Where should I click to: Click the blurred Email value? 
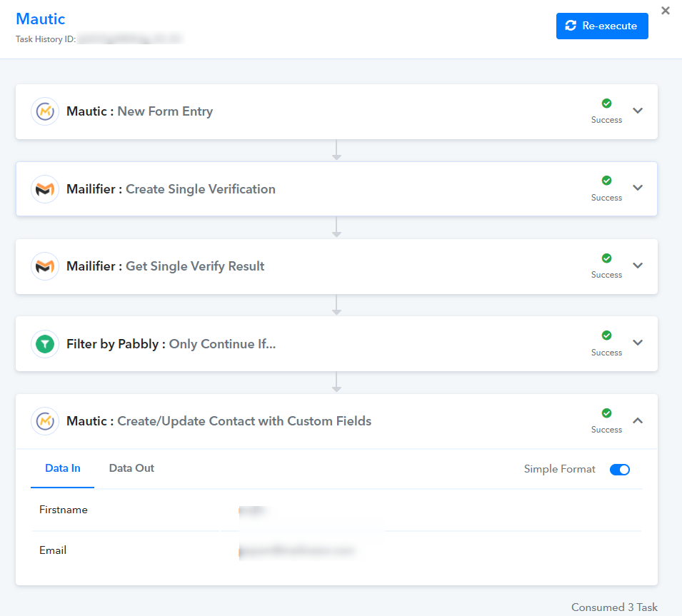pyautogui.click(x=298, y=551)
